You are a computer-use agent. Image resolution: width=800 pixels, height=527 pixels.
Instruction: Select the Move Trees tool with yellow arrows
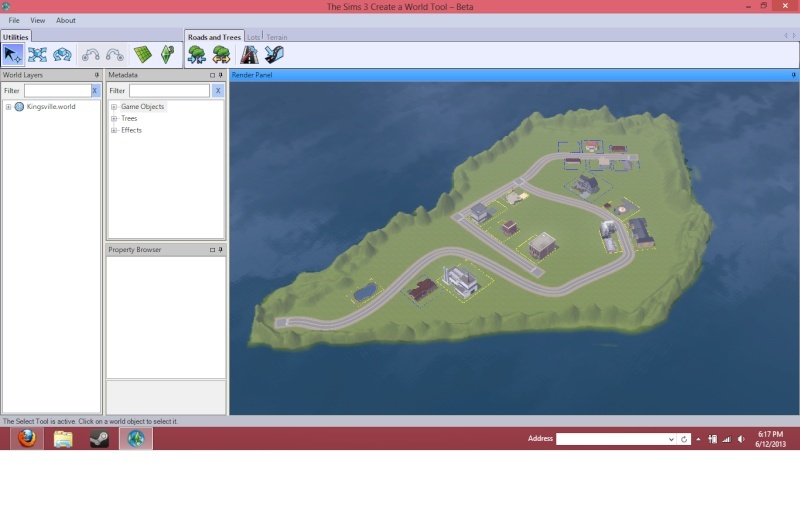pos(221,55)
